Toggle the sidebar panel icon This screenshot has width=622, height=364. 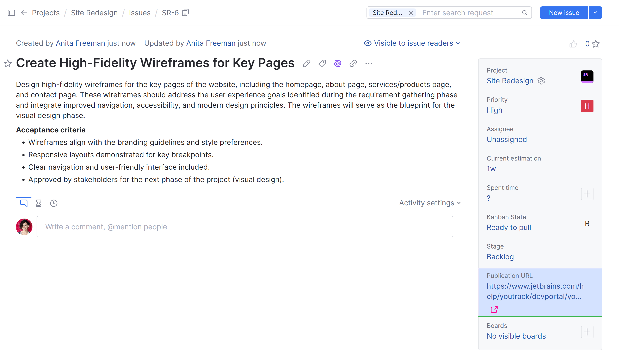point(11,13)
